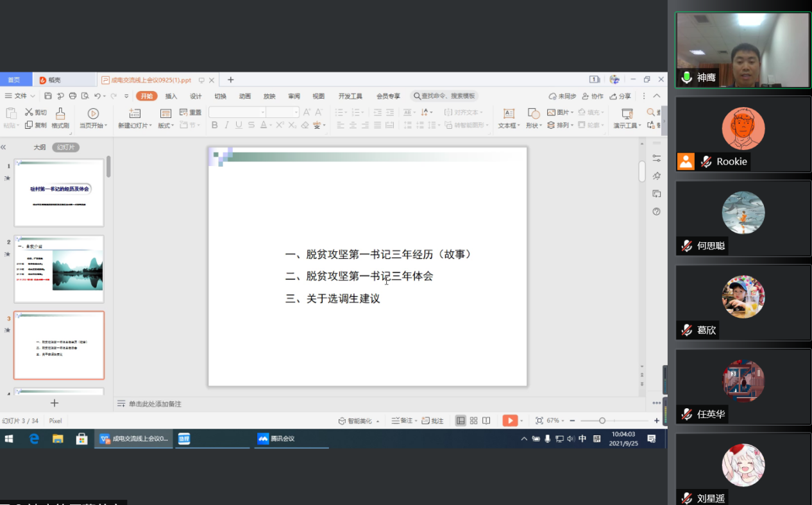The height and width of the screenshot is (505, 812).
Task: Select slide 2 thumbnail in slide panel
Action: [59, 269]
